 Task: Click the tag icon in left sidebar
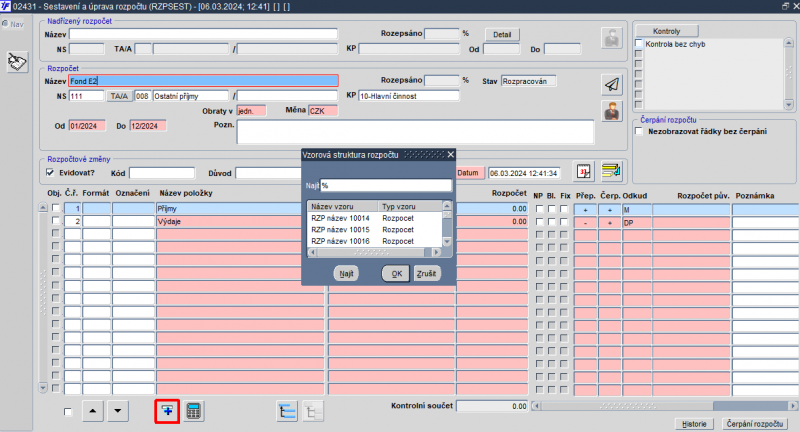(x=17, y=62)
